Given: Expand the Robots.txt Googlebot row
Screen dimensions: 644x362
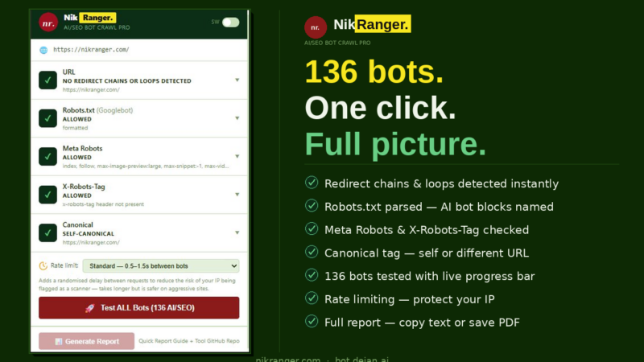Looking at the screenshot, I should [x=237, y=118].
